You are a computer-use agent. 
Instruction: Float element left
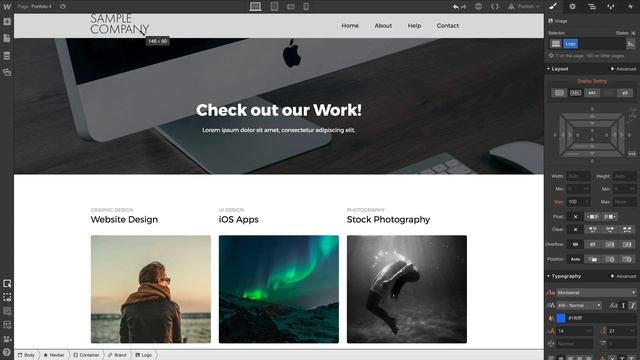click(593, 217)
